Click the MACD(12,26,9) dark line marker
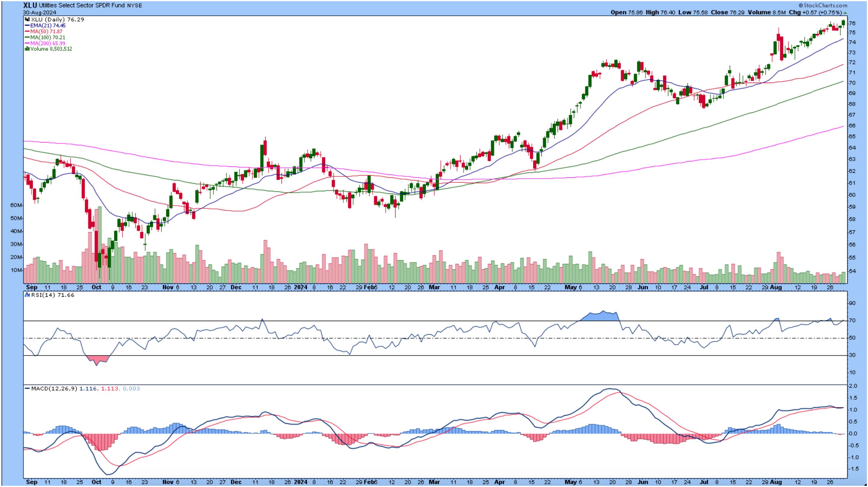 pos(27,389)
